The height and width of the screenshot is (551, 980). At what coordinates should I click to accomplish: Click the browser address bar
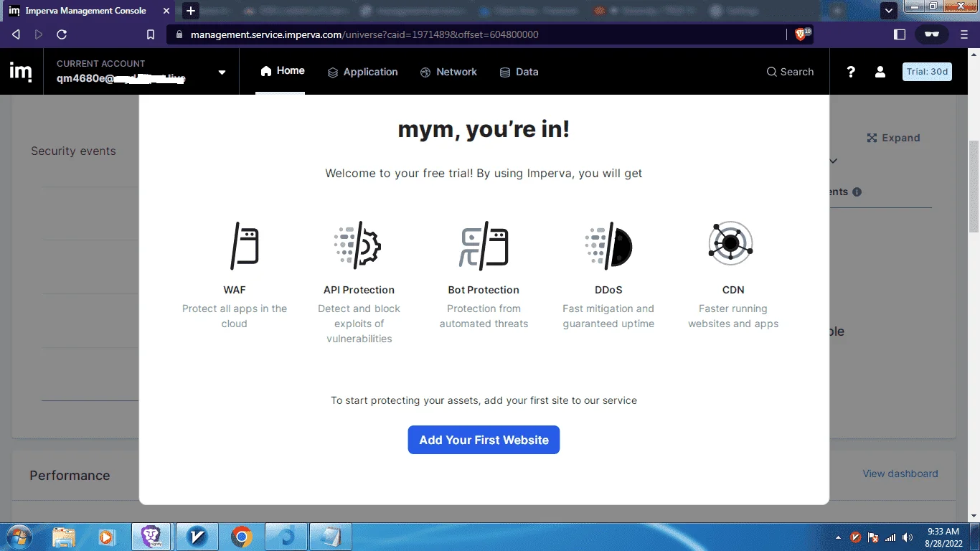(476, 34)
